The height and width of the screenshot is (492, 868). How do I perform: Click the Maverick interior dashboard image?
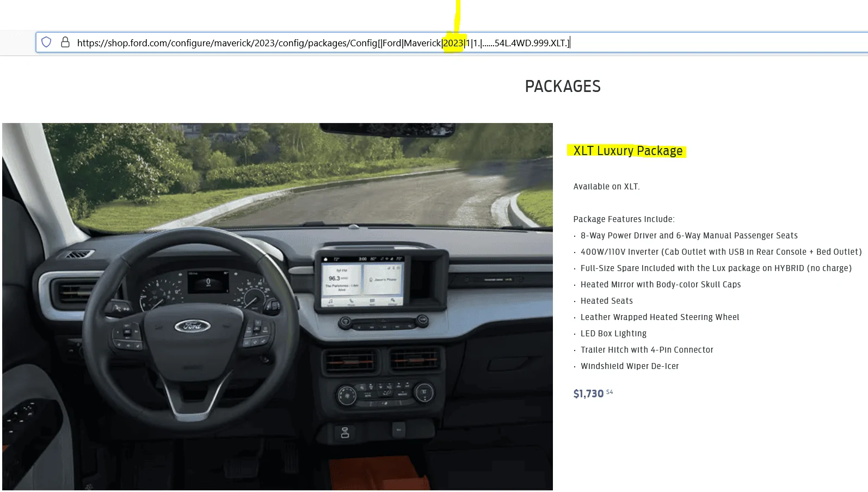(278, 306)
